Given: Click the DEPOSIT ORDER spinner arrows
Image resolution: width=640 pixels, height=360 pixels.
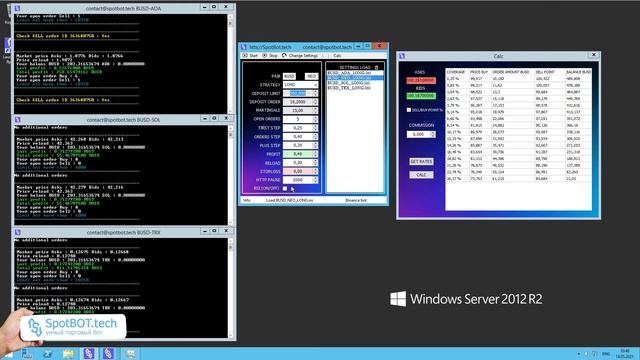Looking at the screenshot, I should [x=316, y=102].
